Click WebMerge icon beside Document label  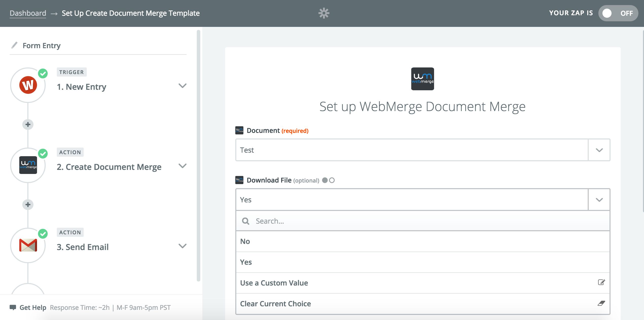tap(239, 130)
